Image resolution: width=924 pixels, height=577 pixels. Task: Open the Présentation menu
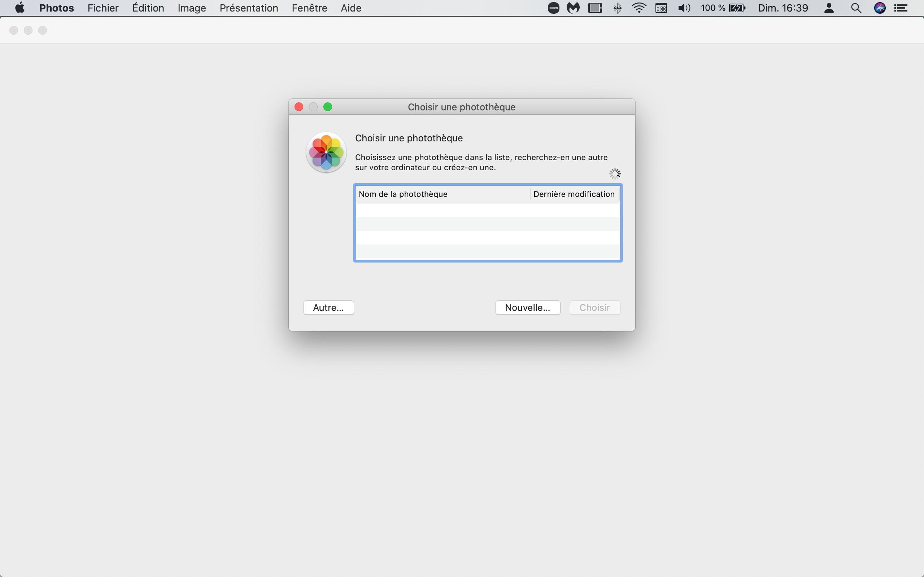pos(249,8)
